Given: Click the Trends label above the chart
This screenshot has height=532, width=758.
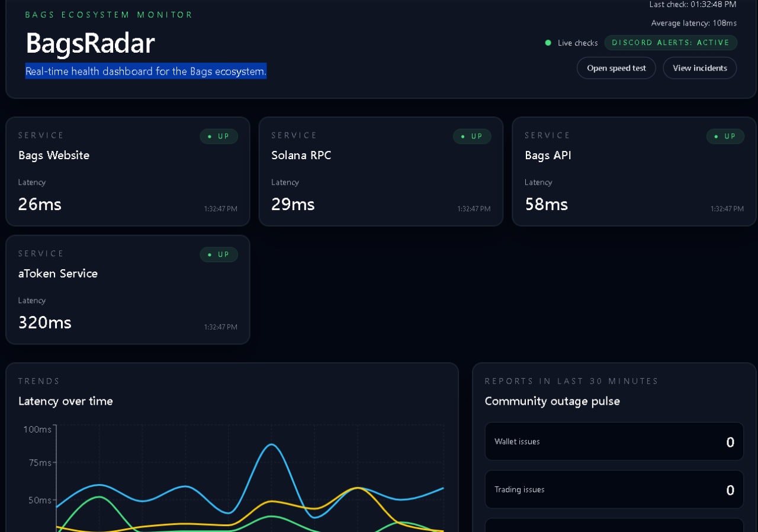Looking at the screenshot, I should pos(39,381).
